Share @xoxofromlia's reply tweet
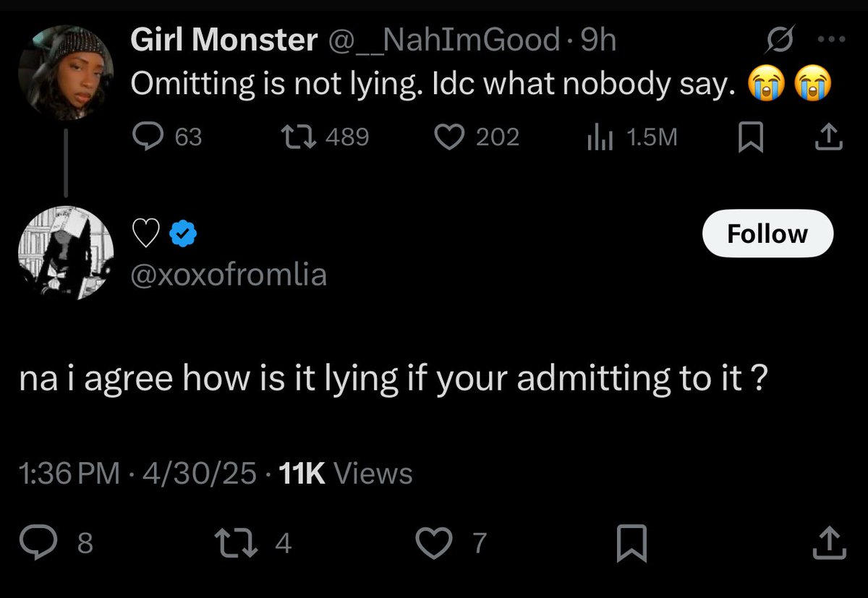This screenshot has height=598, width=868. (x=829, y=543)
